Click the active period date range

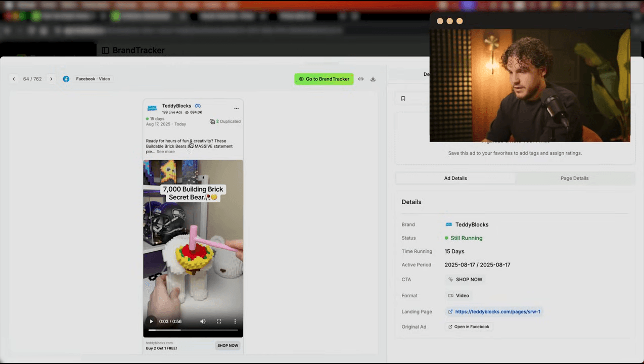477,265
